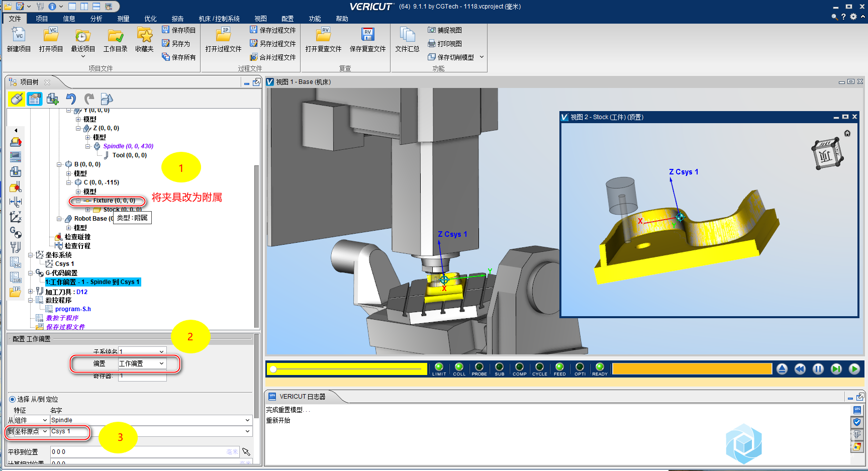Click the 新建项目 (New Project) icon
868x471 pixels.
click(x=19, y=36)
